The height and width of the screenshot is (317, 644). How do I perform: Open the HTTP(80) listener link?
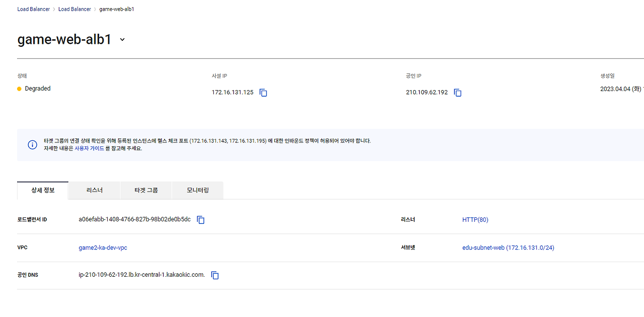[475, 220]
